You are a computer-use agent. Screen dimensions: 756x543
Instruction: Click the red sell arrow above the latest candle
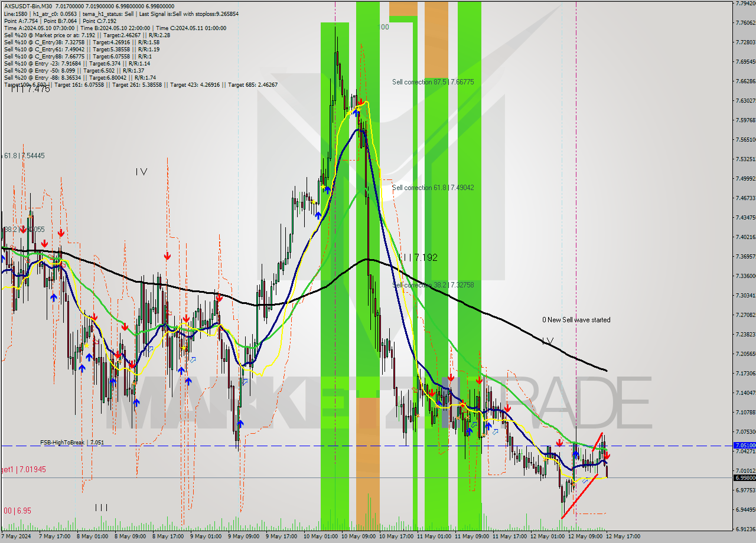[x=607, y=456]
